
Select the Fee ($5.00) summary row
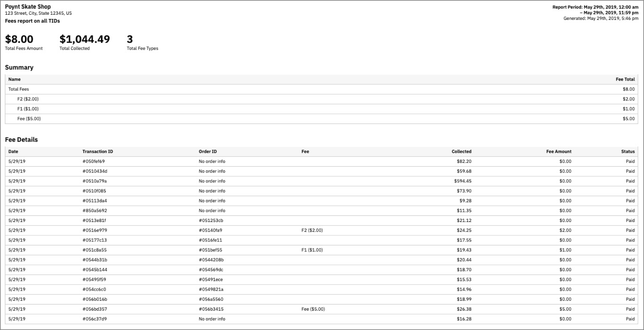click(321, 119)
